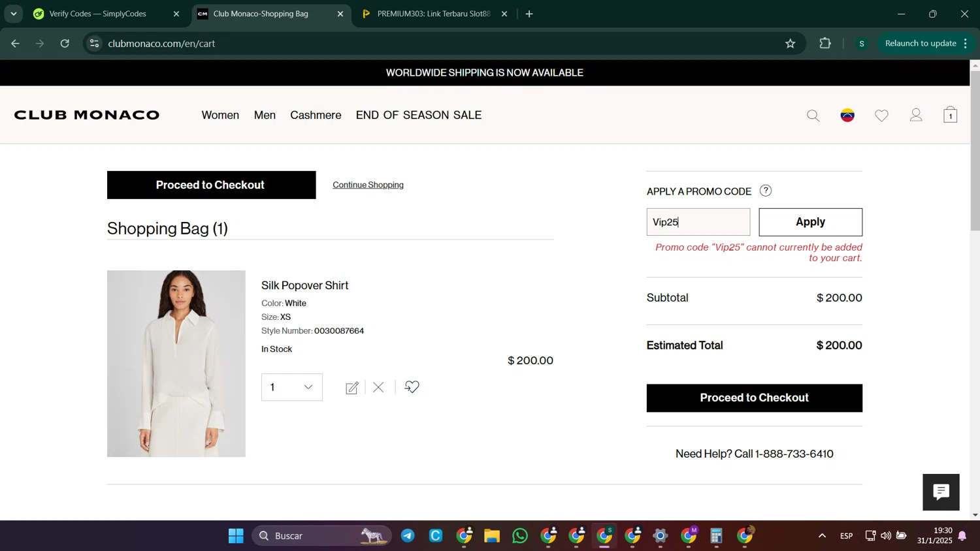Open WhatsApp from taskbar

[x=520, y=536]
